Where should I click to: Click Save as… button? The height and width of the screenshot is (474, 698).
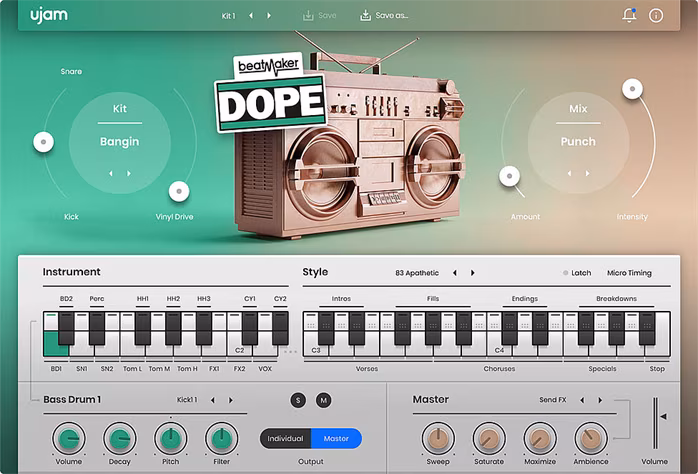(384, 16)
